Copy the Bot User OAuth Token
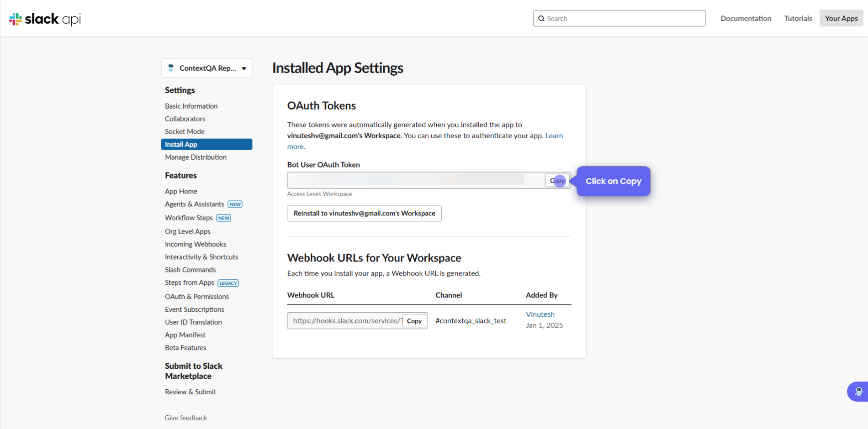The width and height of the screenshot is (868, 429). (557, 181)
